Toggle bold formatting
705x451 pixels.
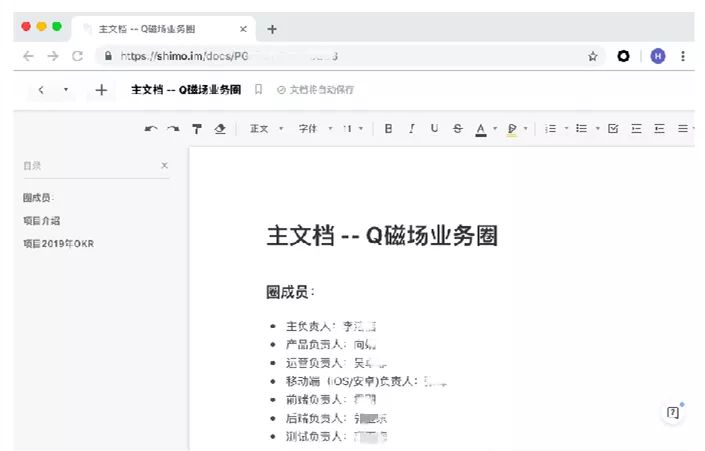point(388,129)
